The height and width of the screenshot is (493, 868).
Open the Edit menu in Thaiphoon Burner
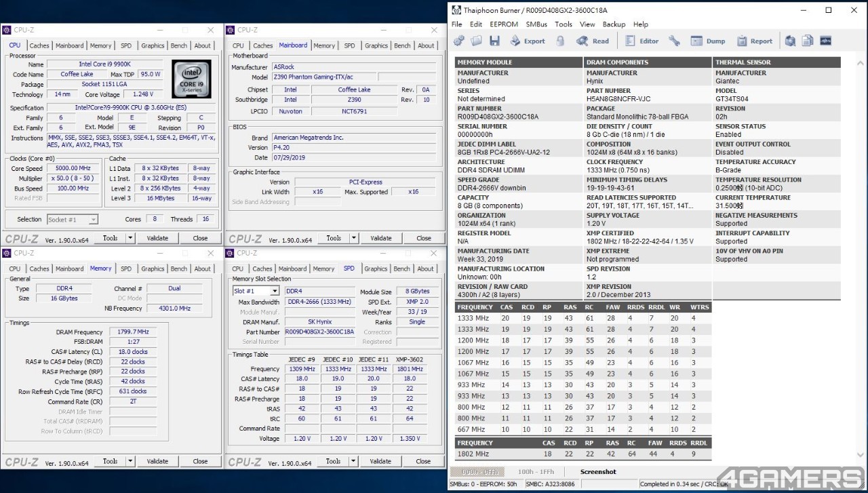click(476, 24)
